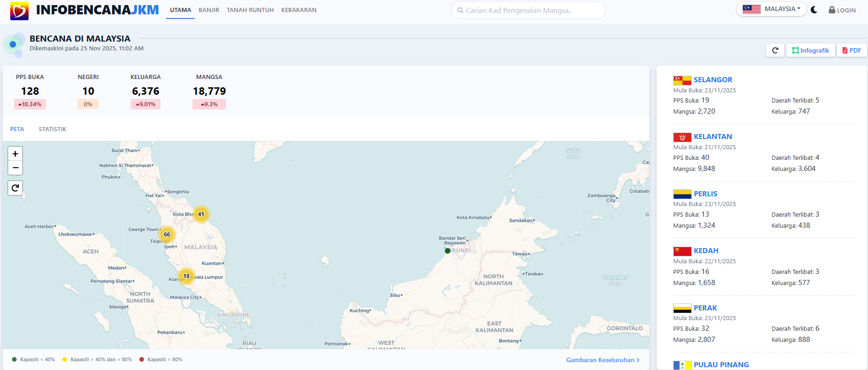Click the map cluster marker showing 41
The image size is (868, 370).
point(201,214)
